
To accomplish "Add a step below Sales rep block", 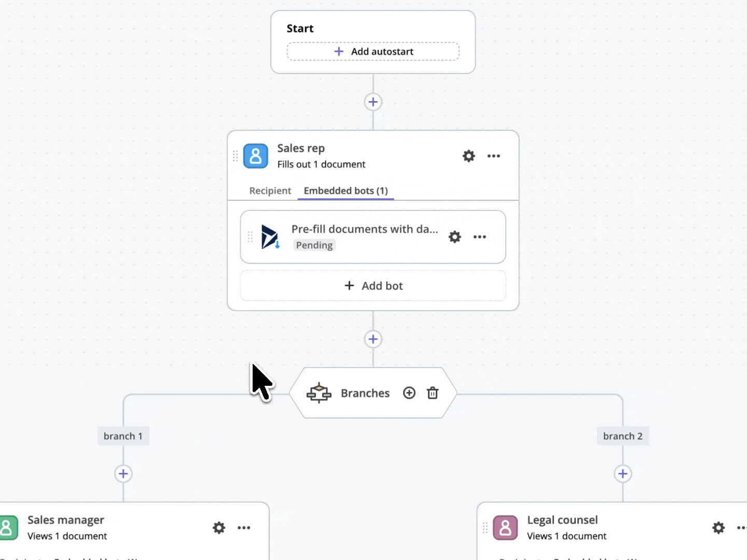I will (x=373, y=339).
